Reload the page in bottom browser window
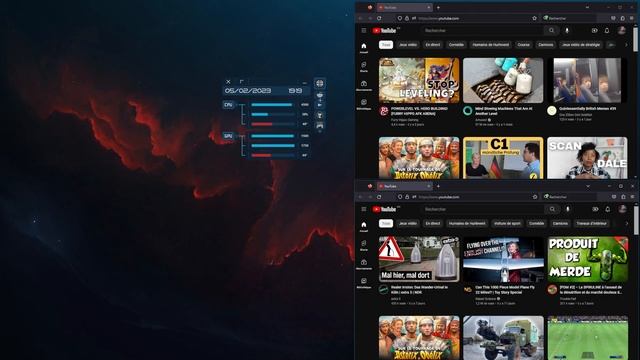The image size is (640, 360). (x=379, y=197)
